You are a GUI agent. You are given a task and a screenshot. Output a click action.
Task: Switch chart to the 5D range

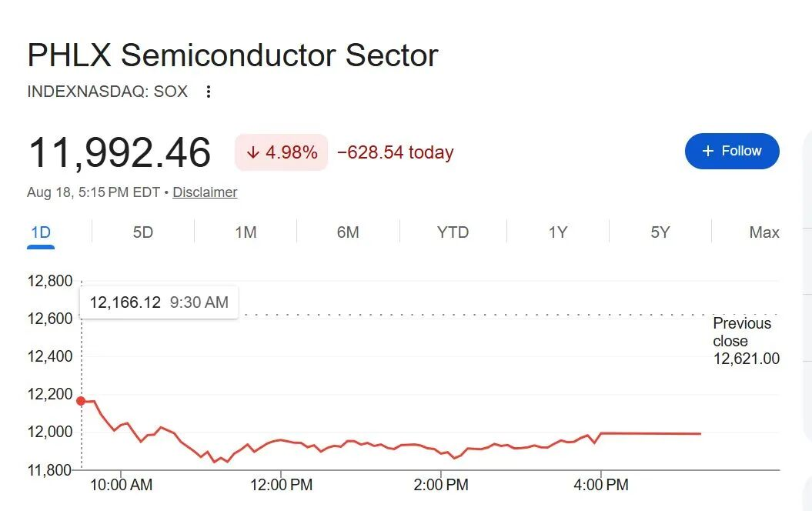click(x=143, y=232)
